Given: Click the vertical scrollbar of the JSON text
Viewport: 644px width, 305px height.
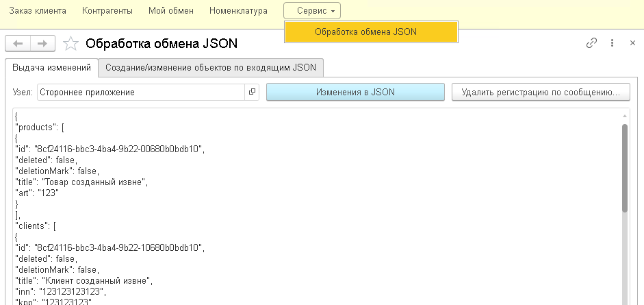Looking at the screenshot, I should pyautogui.click(x=625, y=168).
